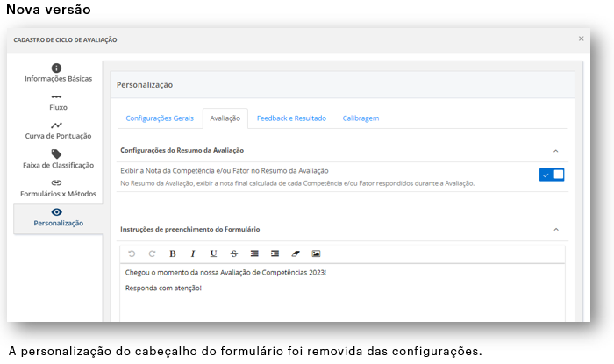Navigate to Faixa de Classificação
This screenshot has width=614, height=364.
(58, 159)
